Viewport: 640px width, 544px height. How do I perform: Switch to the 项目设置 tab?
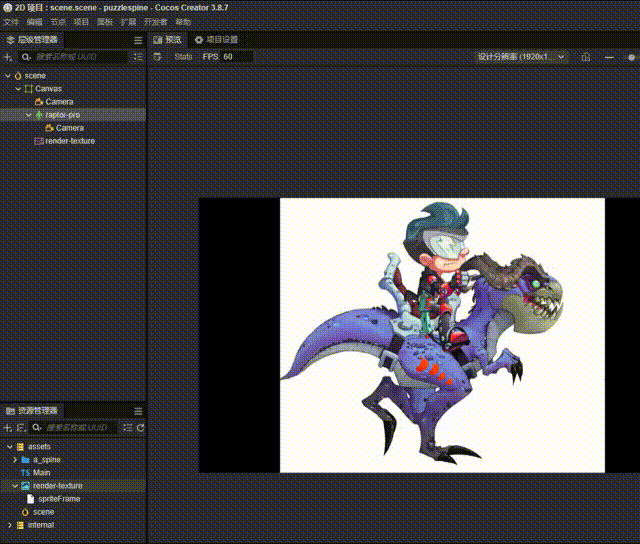point(216,40)
